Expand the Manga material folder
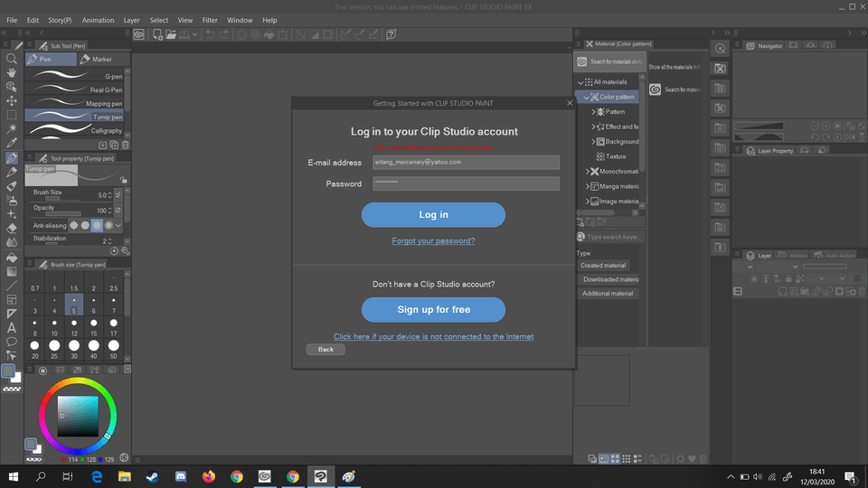 pos(588,186)
